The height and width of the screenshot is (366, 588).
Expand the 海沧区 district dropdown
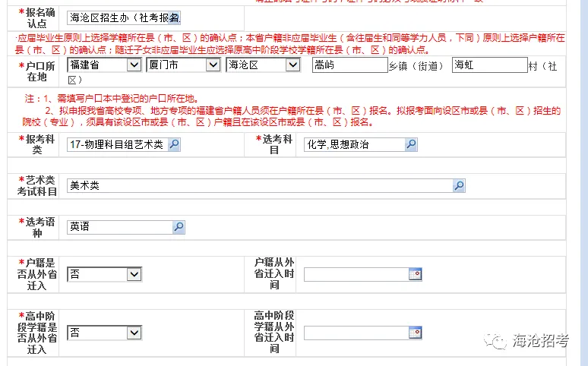(x=292, y=65)
